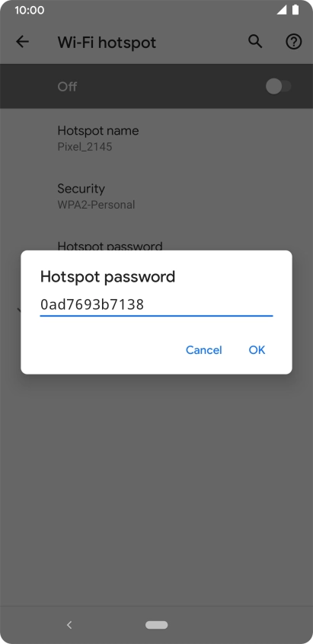This screenshot has width=313, height=644.
Task: Tap the system navigation back chevron
Action: [69, 625]
